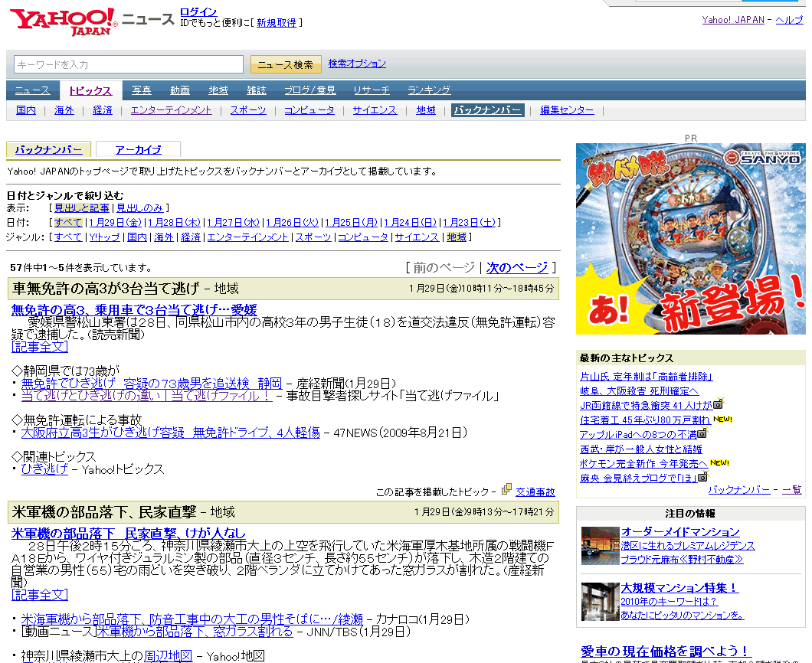
Task: Open the 地域 main navigation tab
Action: pyautogui.click(x=218, y=90)
